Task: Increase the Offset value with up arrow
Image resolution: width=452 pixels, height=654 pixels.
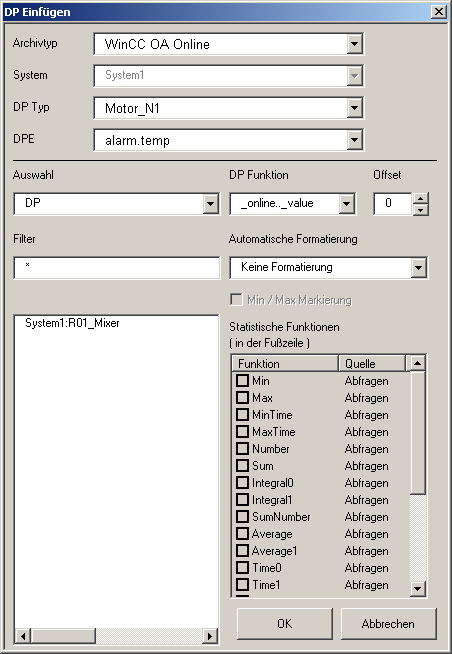Action: (420, 199)
